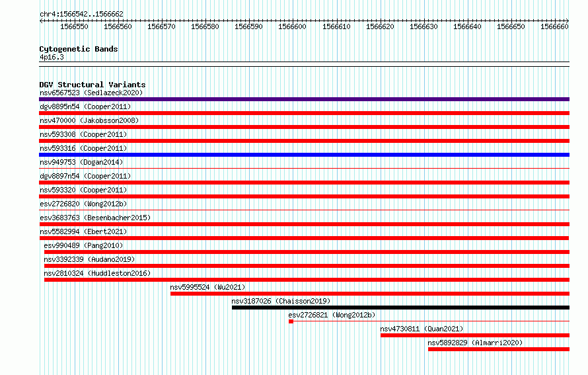
Task: Click the red bar under nsv4730811
Action: pyautogui.click(x=475, y=335)
